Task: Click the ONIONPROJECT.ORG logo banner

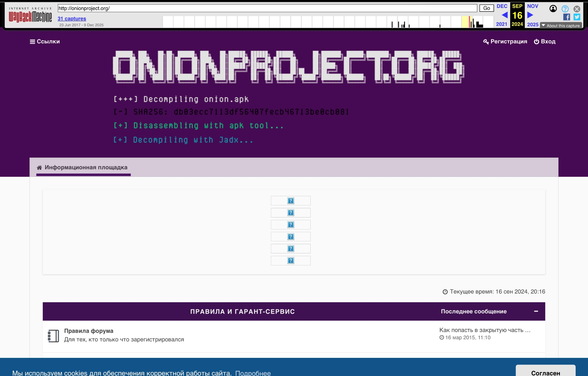Action: pyautogui.click(x=288, y=67)
